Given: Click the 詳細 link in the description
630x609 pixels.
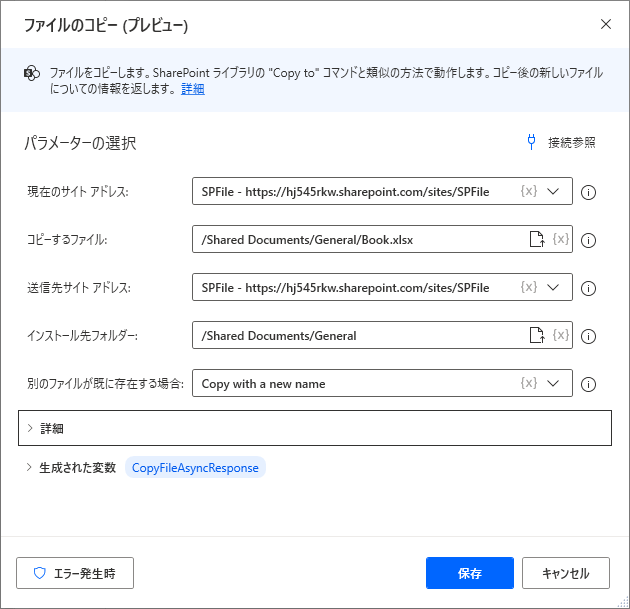Looking at the screenshot, I should pos(193,89).
